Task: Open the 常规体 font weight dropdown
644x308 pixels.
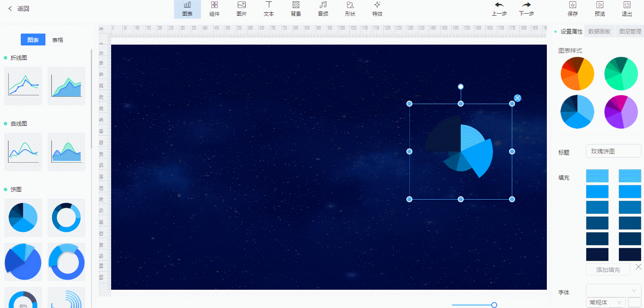Action: (605, 302)
